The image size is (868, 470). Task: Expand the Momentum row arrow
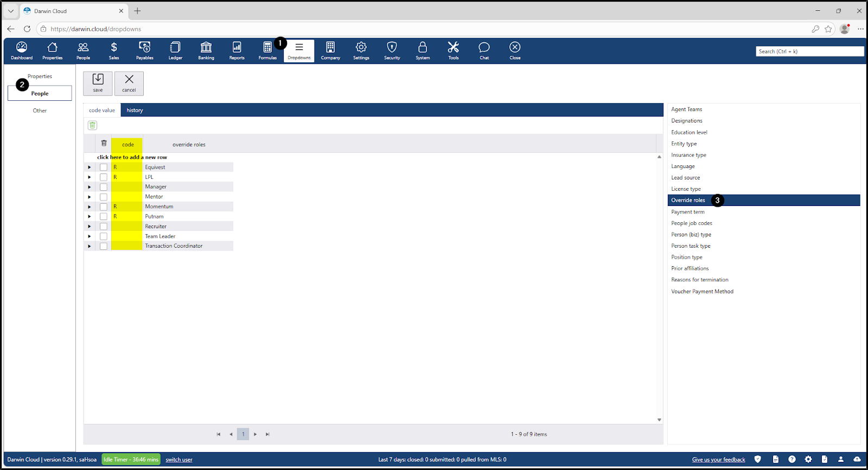tap(90, 207)
